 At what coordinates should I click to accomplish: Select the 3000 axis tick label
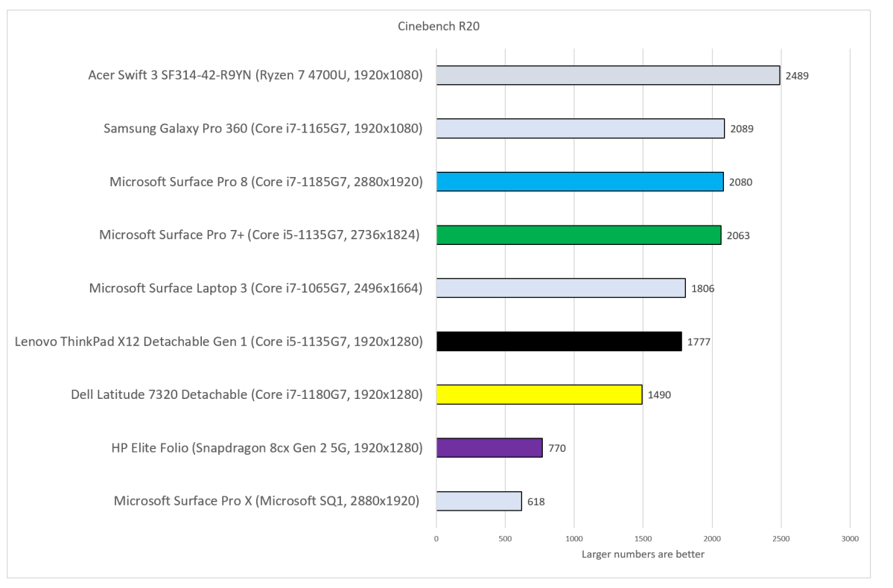(850, 538)
